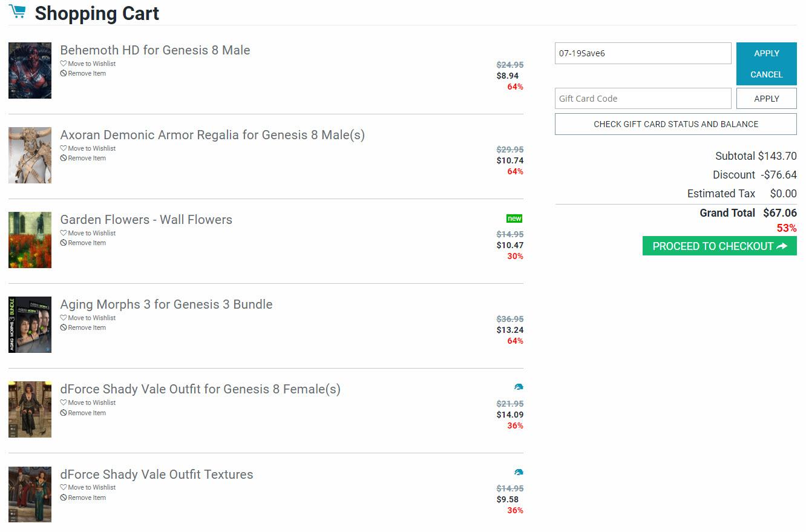Click the dolphin icon on Shady Vale Outfit

click(x=518, y=387)
